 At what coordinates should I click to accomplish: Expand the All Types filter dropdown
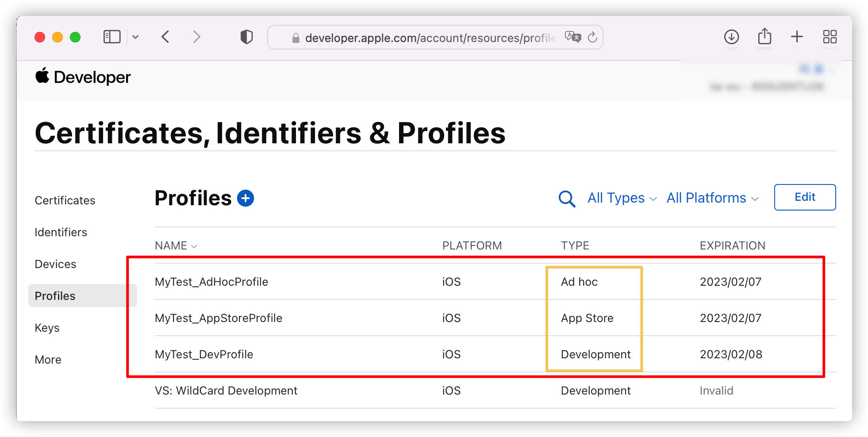622,198
